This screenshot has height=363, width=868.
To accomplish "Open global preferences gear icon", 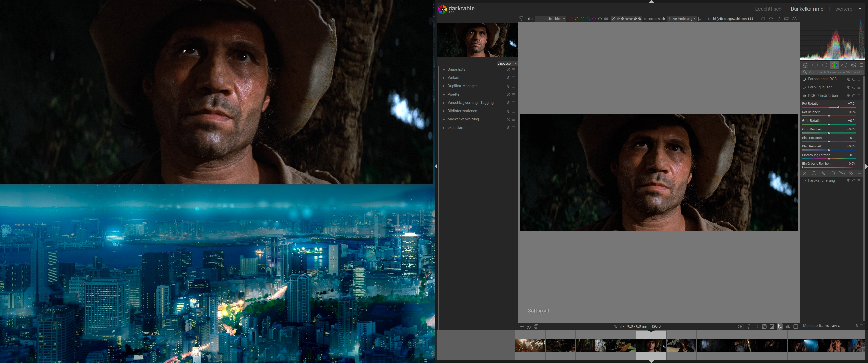I will [x=795, y=19].
